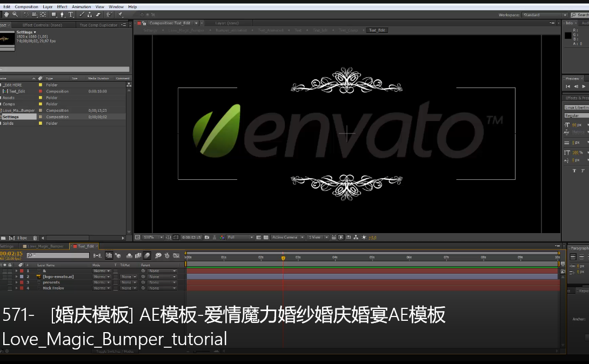Viewport: 589px width, 364px height.
Task: Select the Clone Stamp tool
Action: [x=90, y=15]
